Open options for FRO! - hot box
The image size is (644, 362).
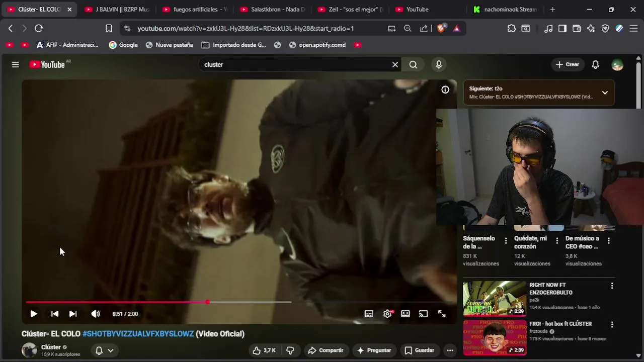pos(612,324)
